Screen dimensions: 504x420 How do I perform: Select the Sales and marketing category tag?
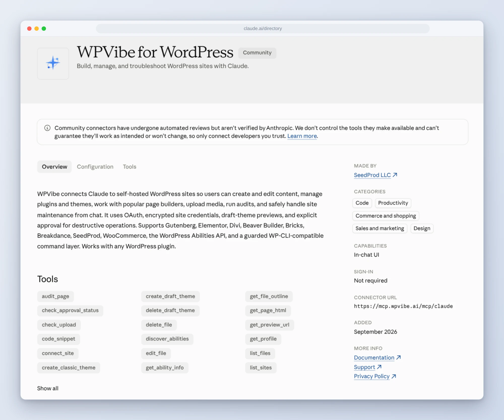(380, 228)
